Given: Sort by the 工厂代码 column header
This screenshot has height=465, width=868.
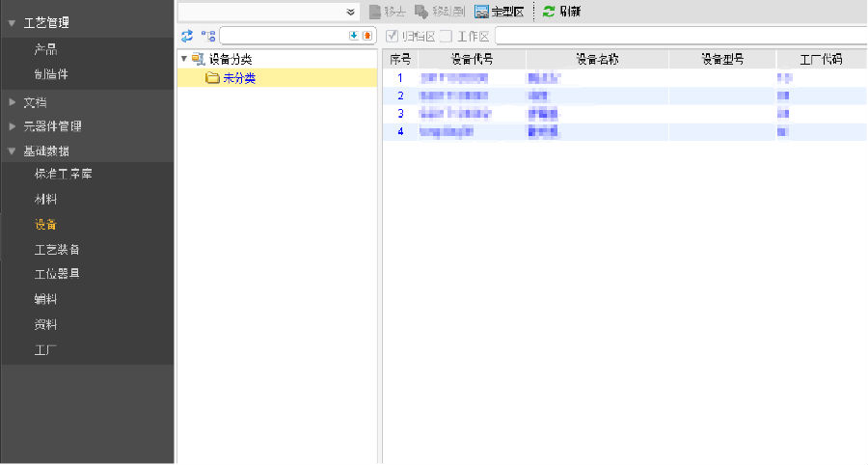Looking at the screenshot, I should click(822, 59).
